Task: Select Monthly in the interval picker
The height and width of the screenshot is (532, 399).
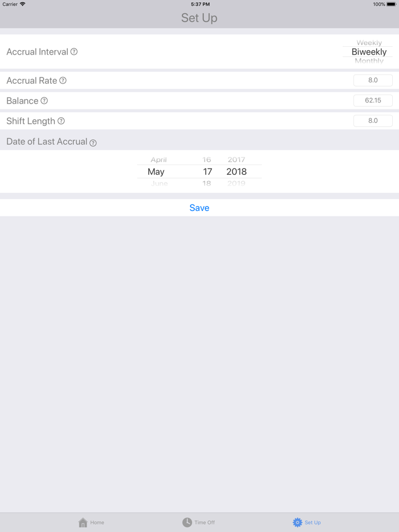Action: pyautogui.click(x=369, y=61)
